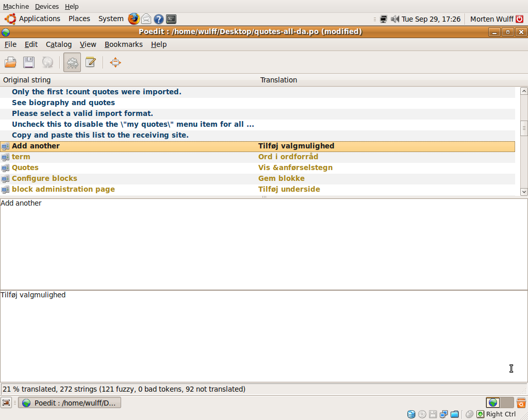Click the green arrow keyboard capture icon
The image size is (528, 420).
pos(480,414)
